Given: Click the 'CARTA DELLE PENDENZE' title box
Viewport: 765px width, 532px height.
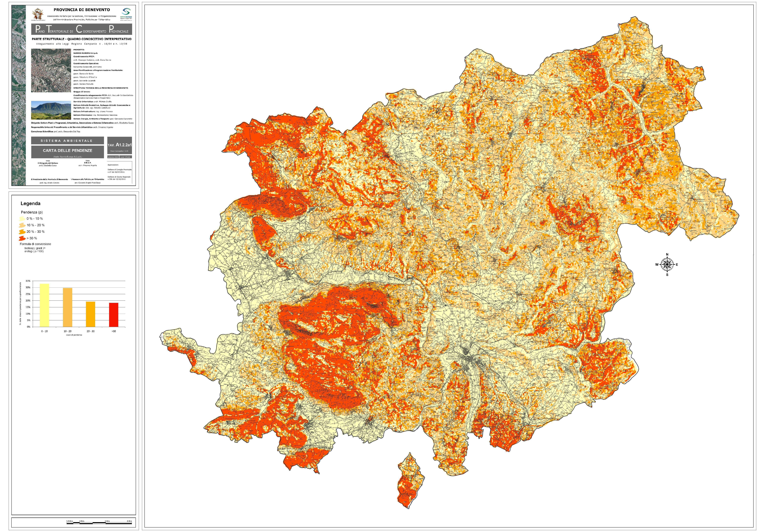Looking at the screenshot, I should pos(68,152).
